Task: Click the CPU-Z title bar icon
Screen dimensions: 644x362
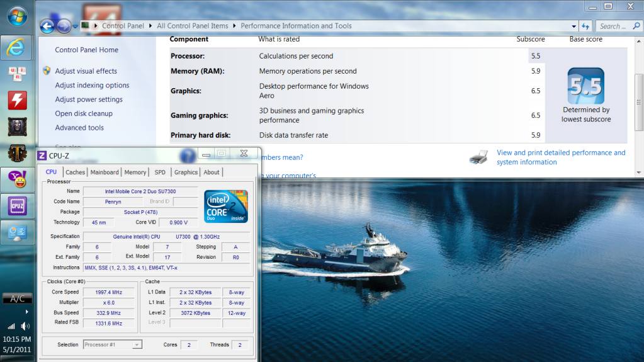Action: click(42, 156)
